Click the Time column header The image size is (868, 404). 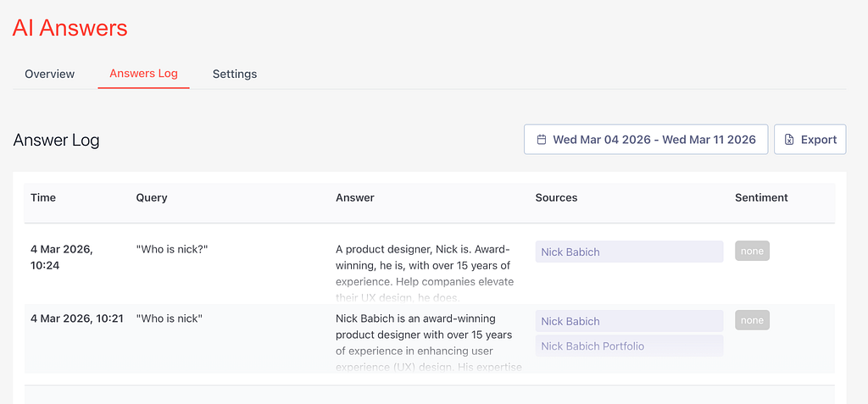(43, 197)
